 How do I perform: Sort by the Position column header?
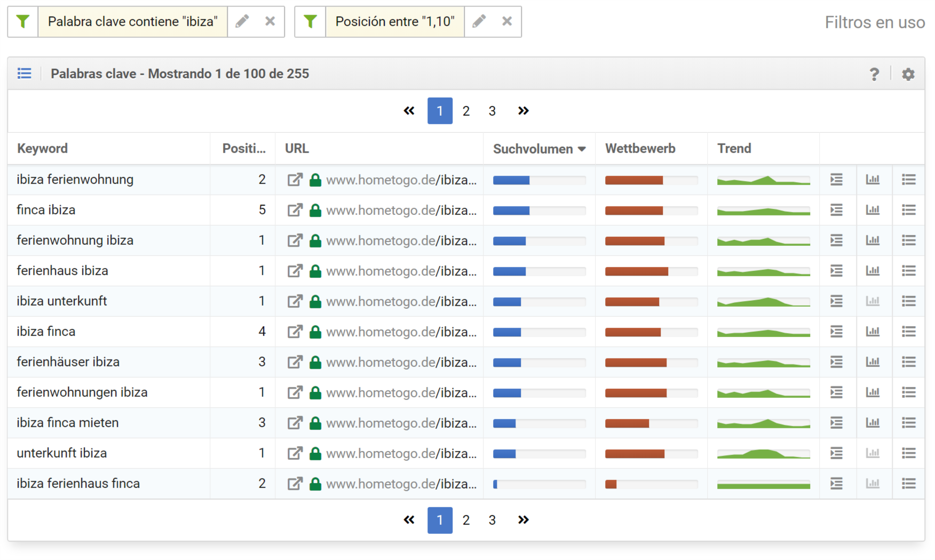244,149
